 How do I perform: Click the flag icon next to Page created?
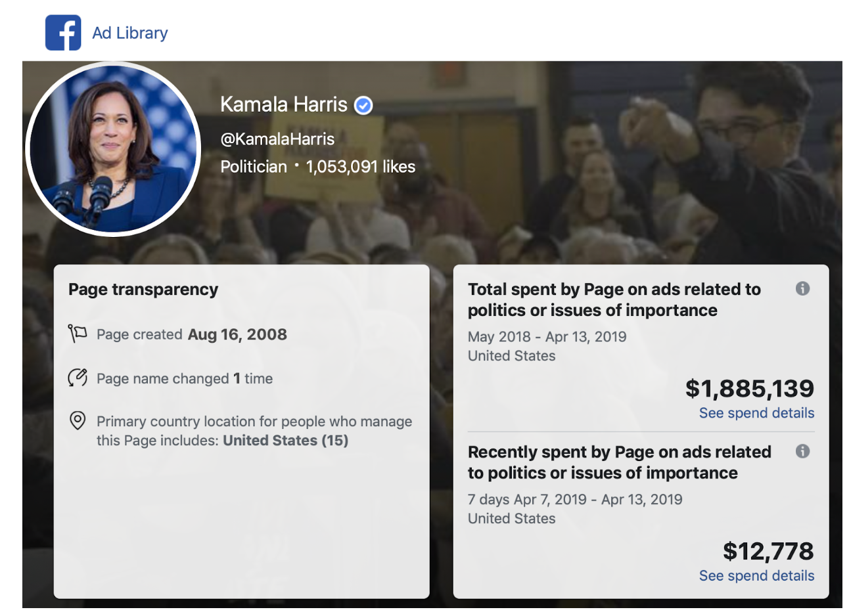tap(78, 334)
